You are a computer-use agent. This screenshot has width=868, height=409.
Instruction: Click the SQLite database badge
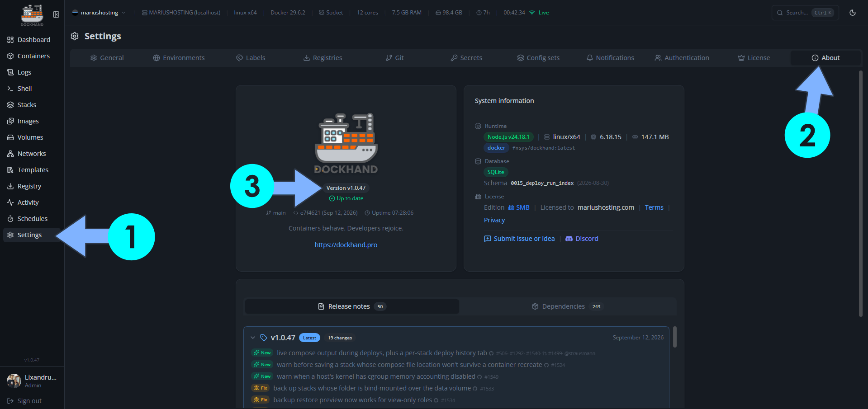(496, 172)
